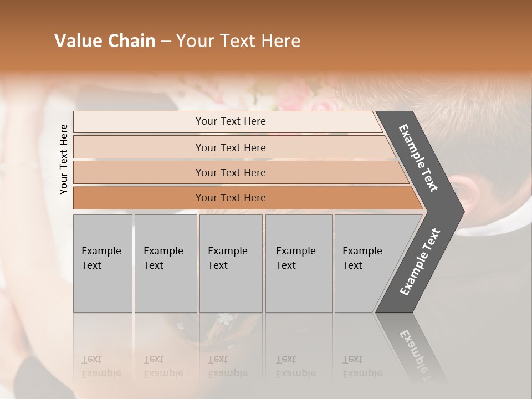Select the third "Your Text Here" bar from top

[x=231, y=172]
